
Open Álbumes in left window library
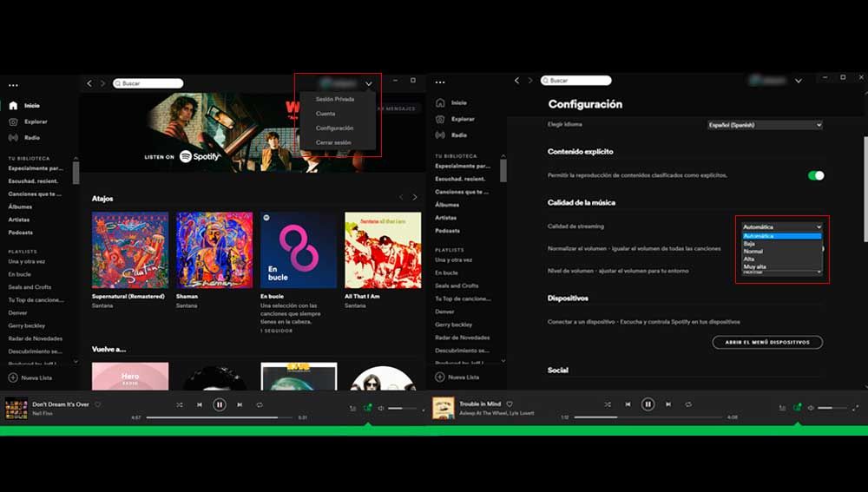[20, 207]
